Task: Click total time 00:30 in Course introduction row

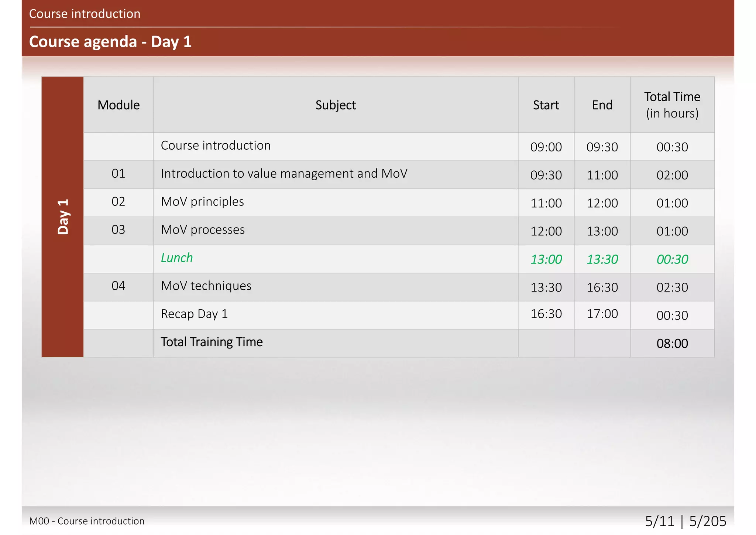Action: 672,147
